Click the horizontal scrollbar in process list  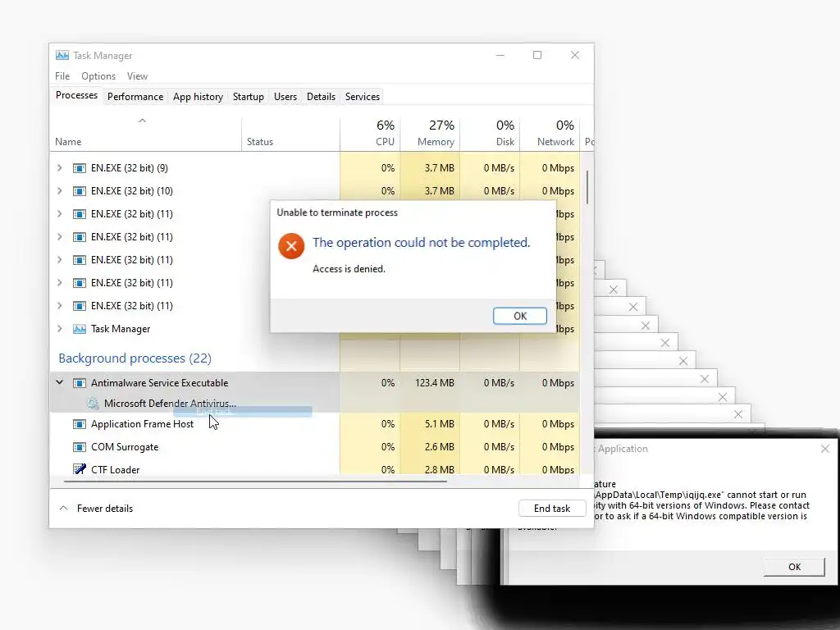[x=255, y=482]
